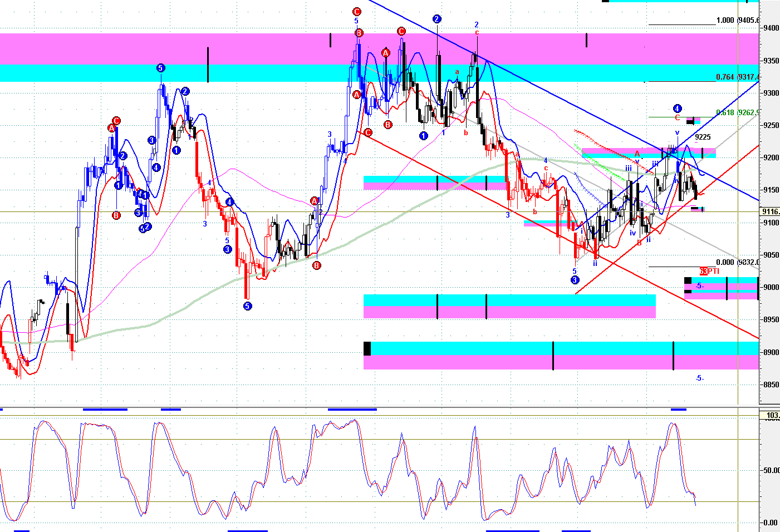This screenshot has height=532, width=780.
Task: Click the blue circled 5 below 8950
Action: click(247, 306)
